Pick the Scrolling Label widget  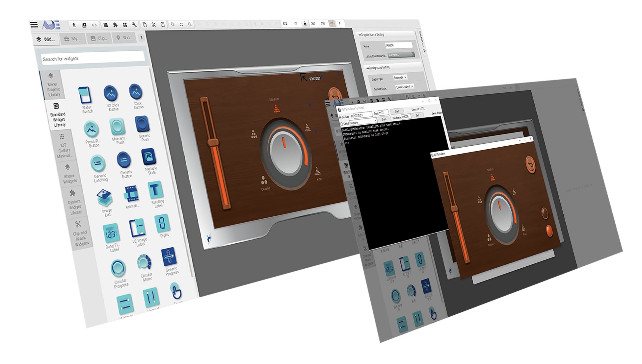[x=155, y=190]
